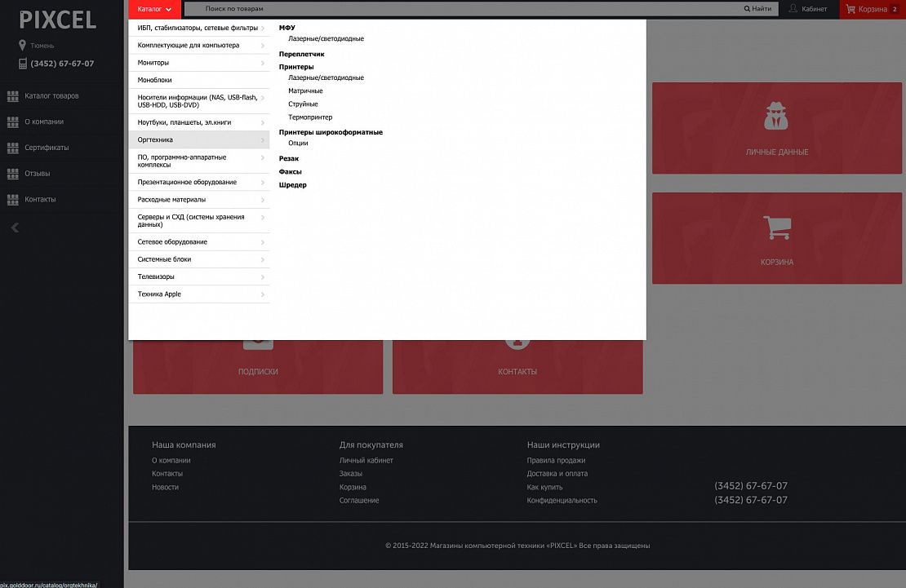Image resolution: width=906 pixels, height=588 pixels.
Task: Click the location pin icon near Тюмень
Action: point(23,46)
